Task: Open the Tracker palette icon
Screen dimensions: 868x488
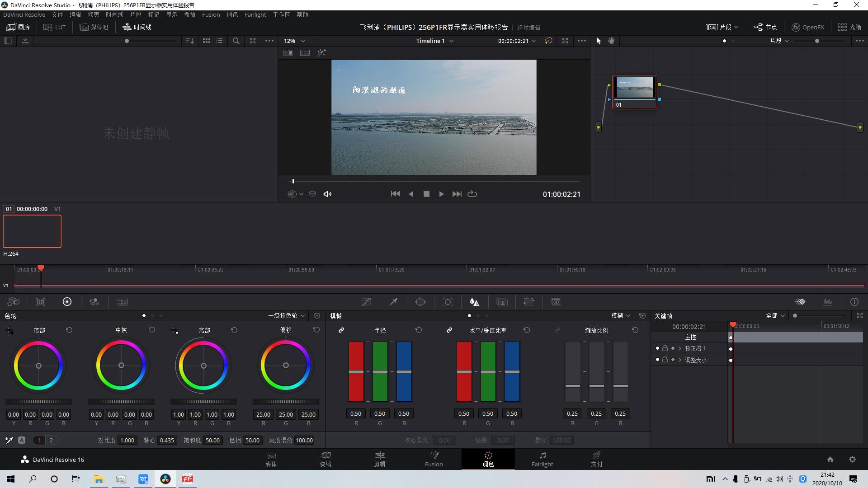Action: click(x=448, y=302)
